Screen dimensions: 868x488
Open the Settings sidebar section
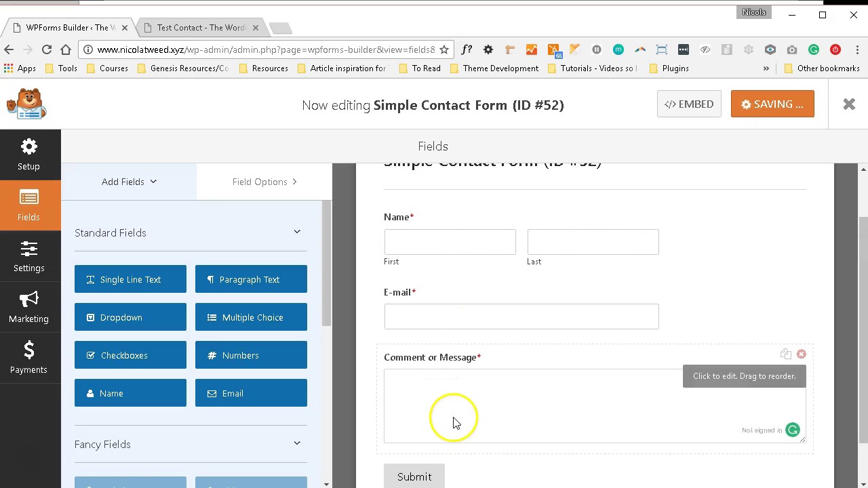[28, 256]
